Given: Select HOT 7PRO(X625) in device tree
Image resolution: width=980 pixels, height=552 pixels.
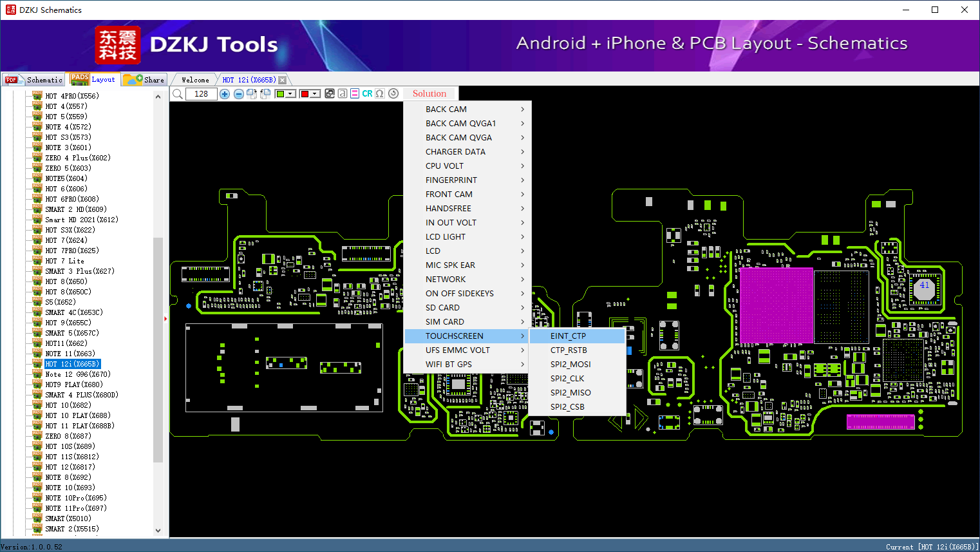Looking at the screenshot, I should (72, 251).
